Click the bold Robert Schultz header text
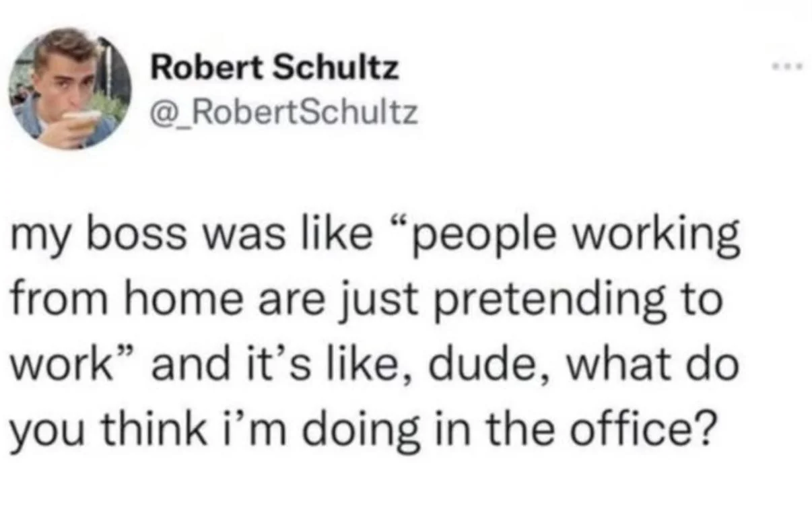 [274, 65]
